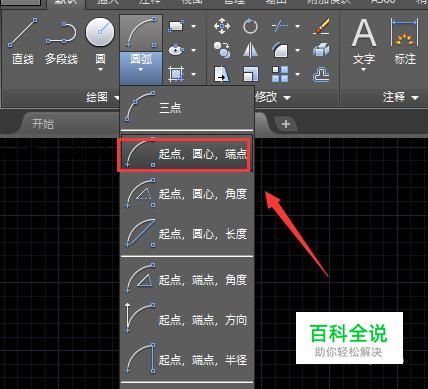Select the Hatch tool icon
The width and height of the screenshot is (428, 389).
tap(176, 74)
